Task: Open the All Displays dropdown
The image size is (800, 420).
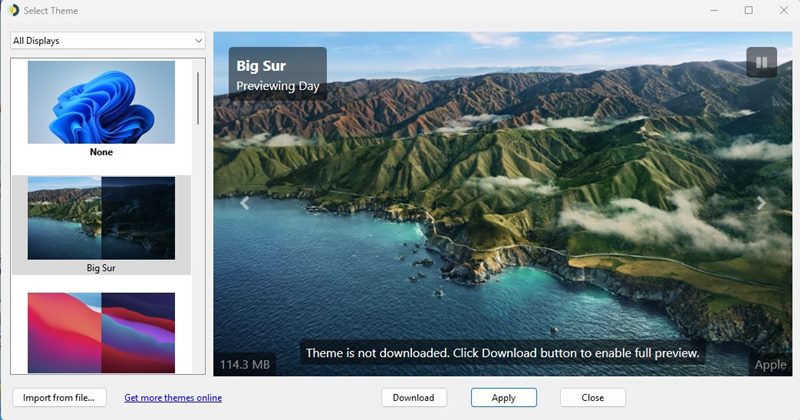Action: click(108, 41)
